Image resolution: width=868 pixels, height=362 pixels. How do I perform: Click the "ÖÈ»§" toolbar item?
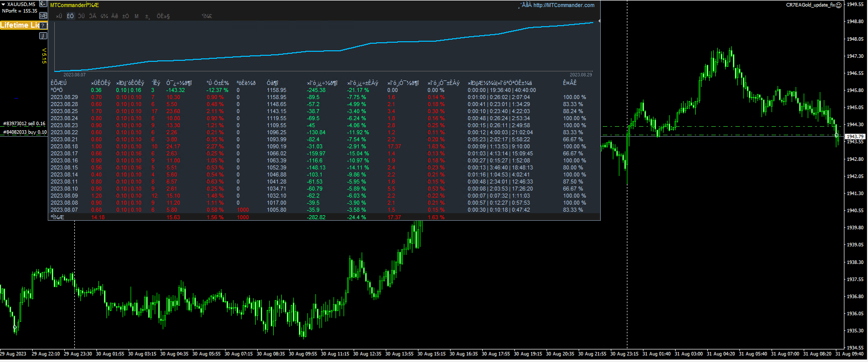pos(163,16)
